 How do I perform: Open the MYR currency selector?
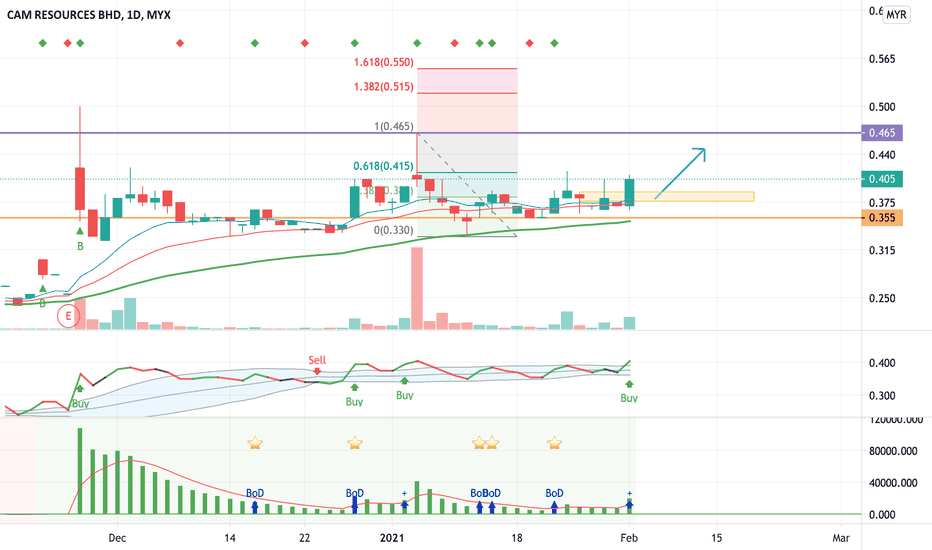(x=896, y=14)
